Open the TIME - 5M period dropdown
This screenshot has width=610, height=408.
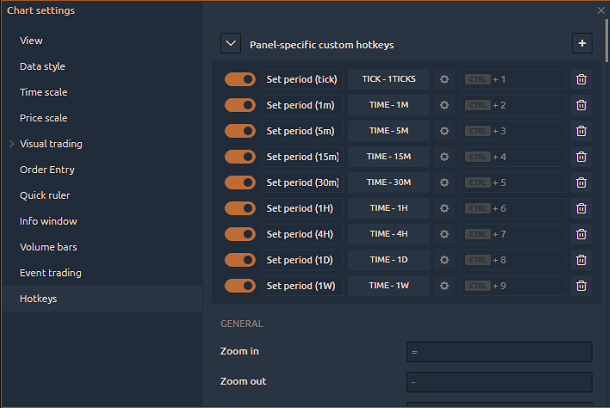[388, 131]
